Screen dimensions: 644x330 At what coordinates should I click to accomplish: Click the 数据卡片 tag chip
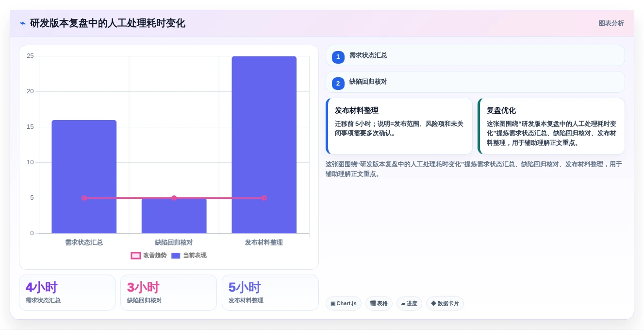coord(445,303)
